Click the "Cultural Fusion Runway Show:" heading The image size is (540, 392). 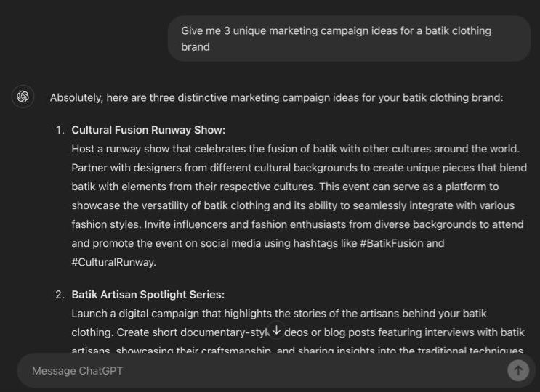(x=148, y=130)
